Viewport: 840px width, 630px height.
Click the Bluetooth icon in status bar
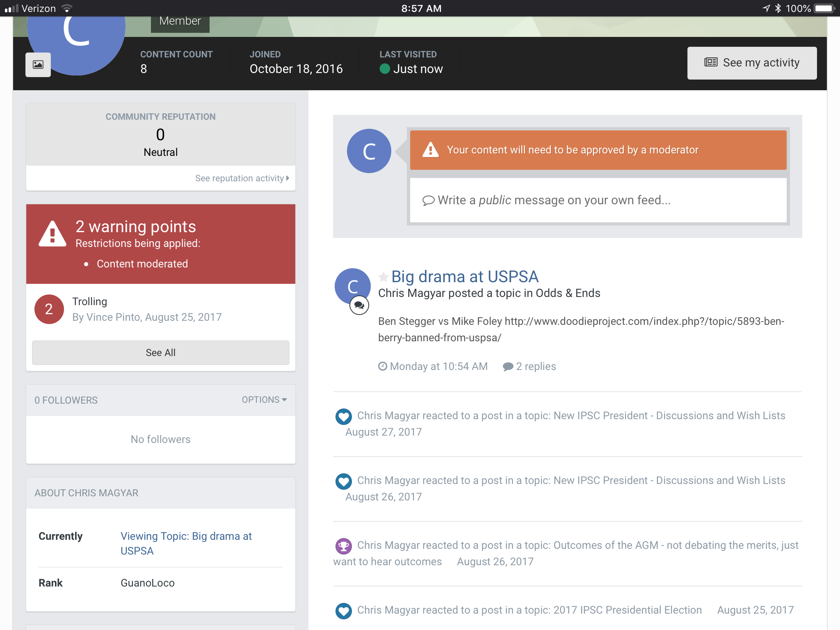778,8
